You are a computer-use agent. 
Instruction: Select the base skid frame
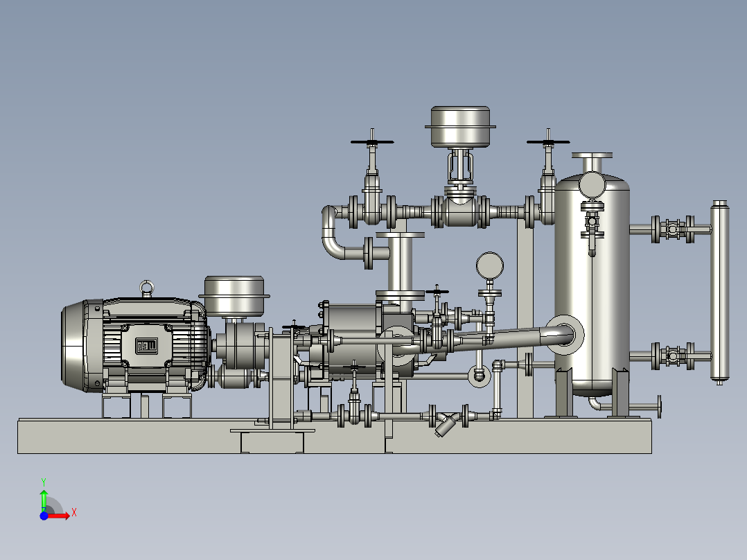pyautogui.click(x=335, y=436)
